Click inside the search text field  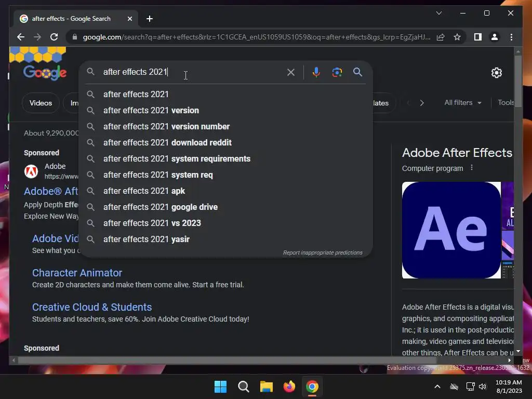click(192, 72)
